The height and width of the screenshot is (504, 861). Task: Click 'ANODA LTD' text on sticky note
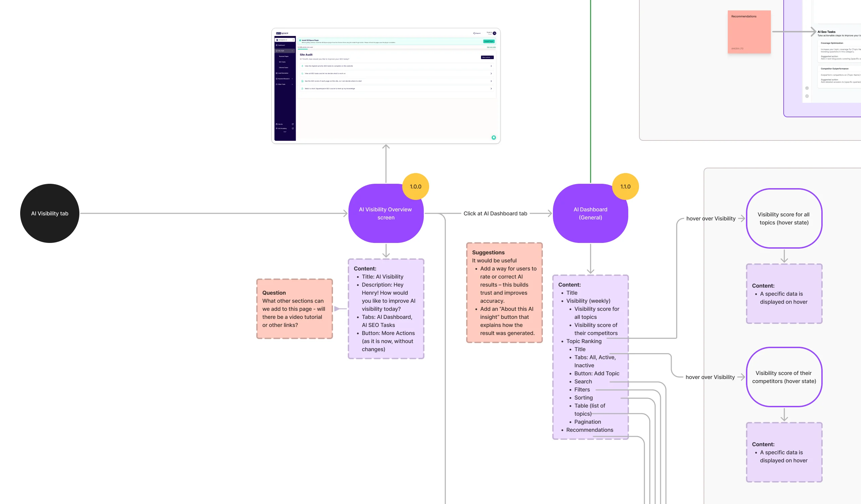click(x=737, y=48)
